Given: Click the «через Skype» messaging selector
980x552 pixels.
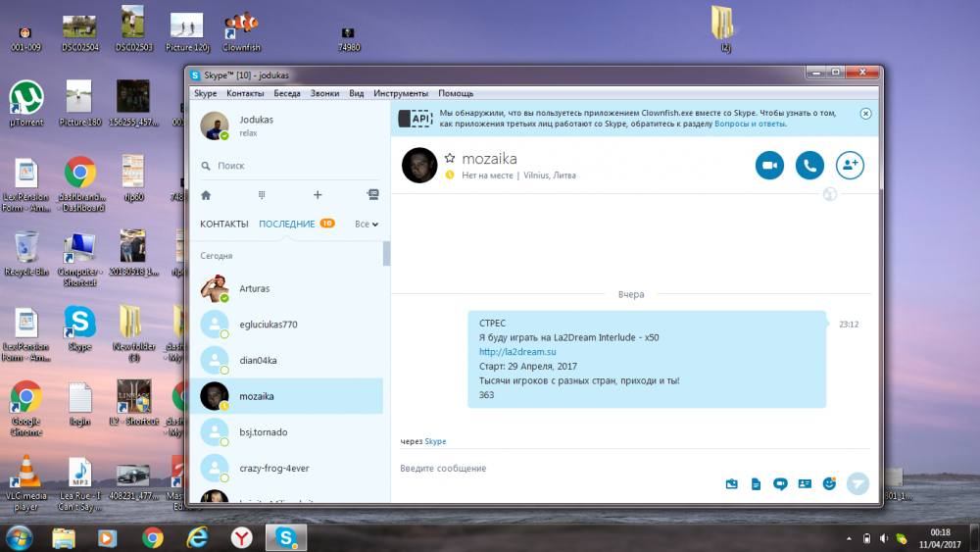Looking at the screenshot, I should click(x=434, y=441).
